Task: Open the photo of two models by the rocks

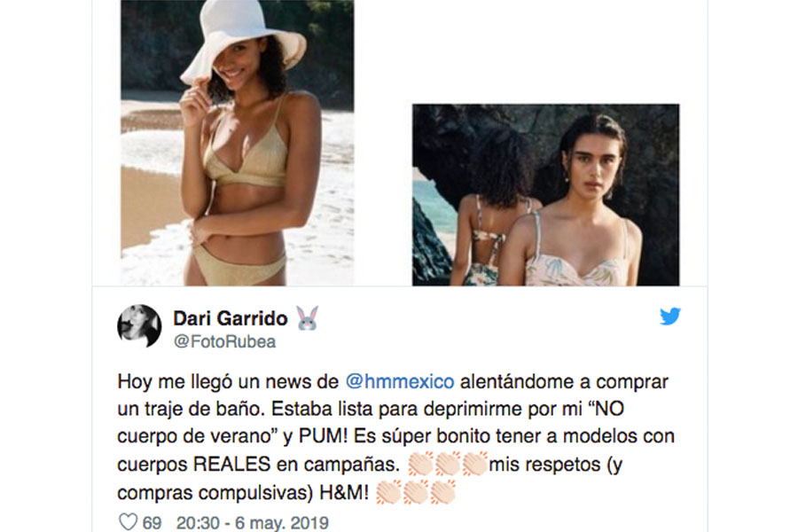Action: pyautogui.click(x=545, y=194)
